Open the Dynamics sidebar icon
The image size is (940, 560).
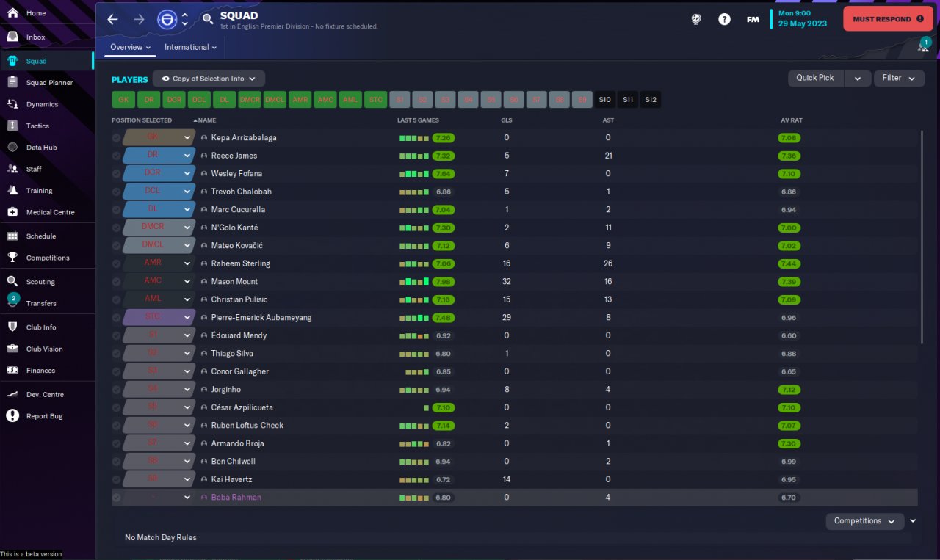(12, 104)
